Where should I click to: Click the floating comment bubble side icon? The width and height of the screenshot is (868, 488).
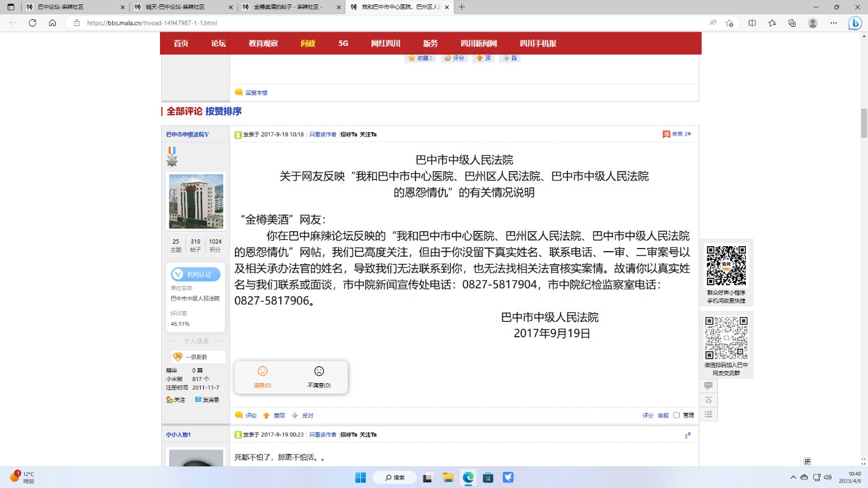tap(709, 386)
